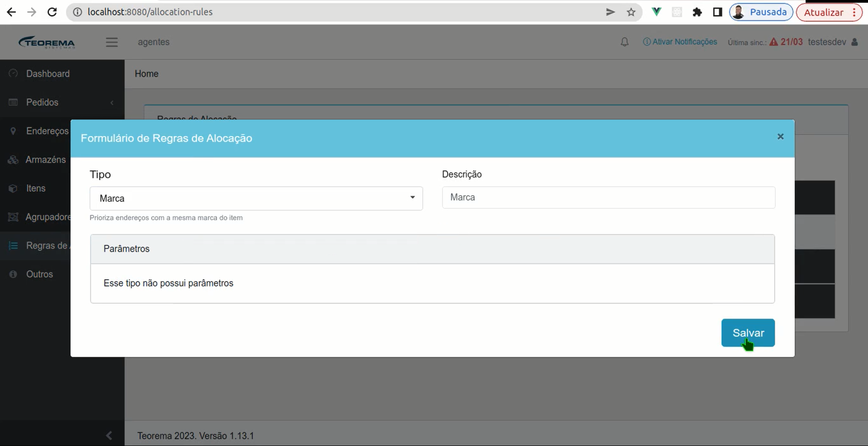Click the Agrupadores group icon
The width and height of the screenshot is (868, 446).
point(13,217)
